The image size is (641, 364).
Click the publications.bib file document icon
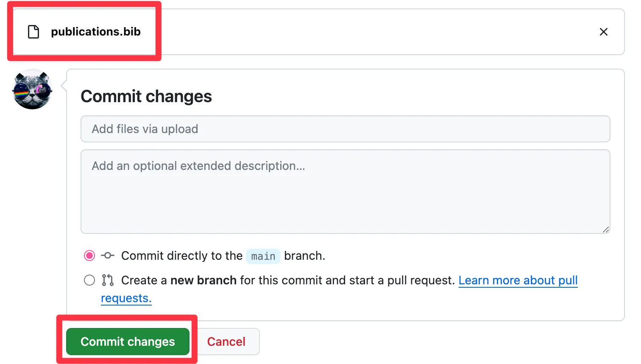tap(33, 31)
